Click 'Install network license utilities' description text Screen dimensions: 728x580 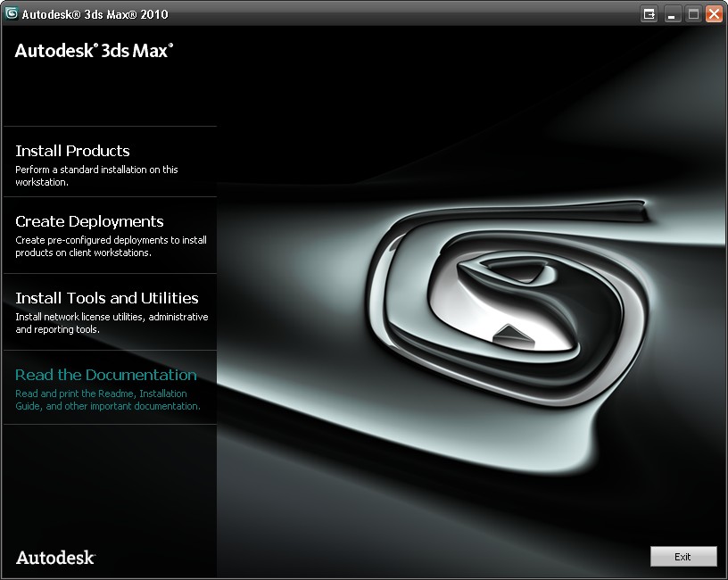pos(111,323)
